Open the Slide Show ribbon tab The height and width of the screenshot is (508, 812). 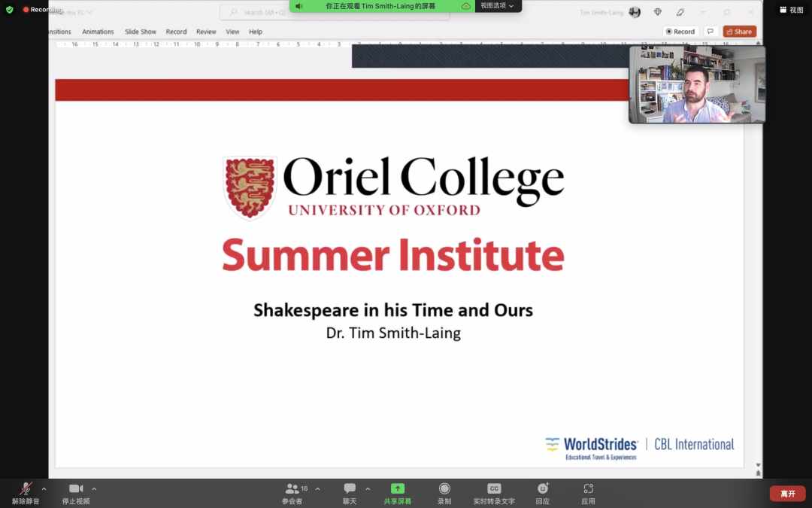[x=141, y=32]
